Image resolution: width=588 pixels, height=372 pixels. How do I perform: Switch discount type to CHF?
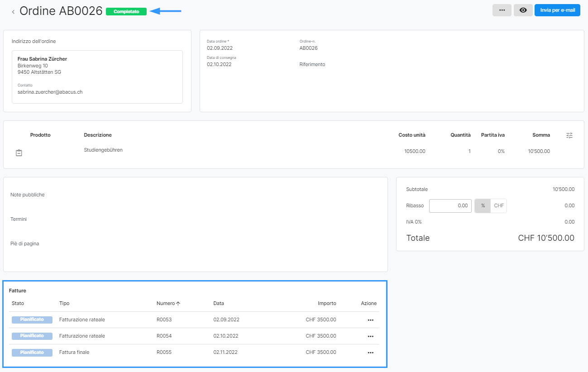tap(499, 206)
